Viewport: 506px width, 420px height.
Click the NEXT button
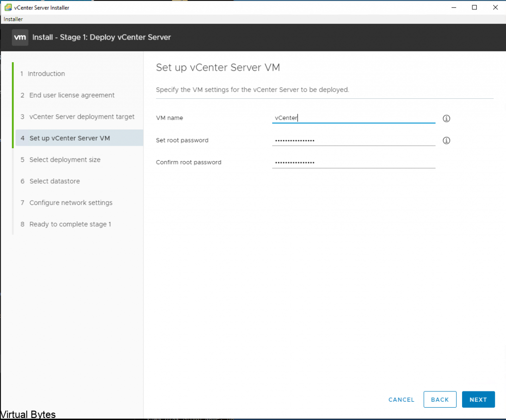[478, 399]
